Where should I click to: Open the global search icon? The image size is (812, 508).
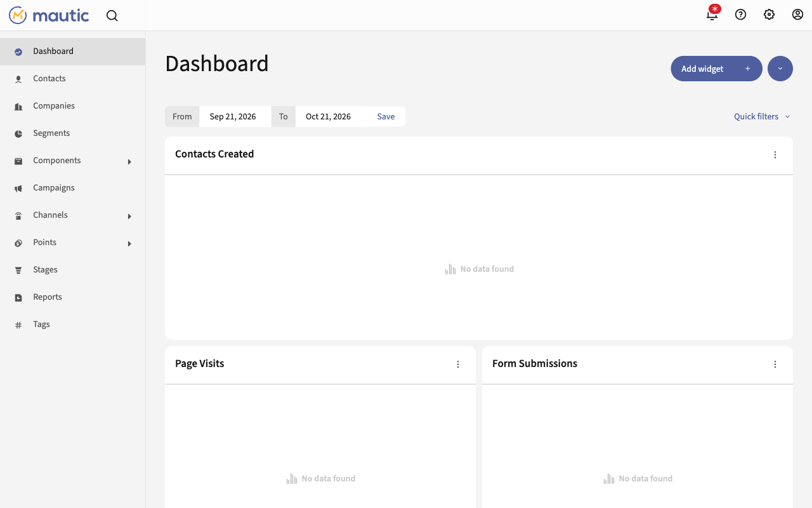coord(112,16)
